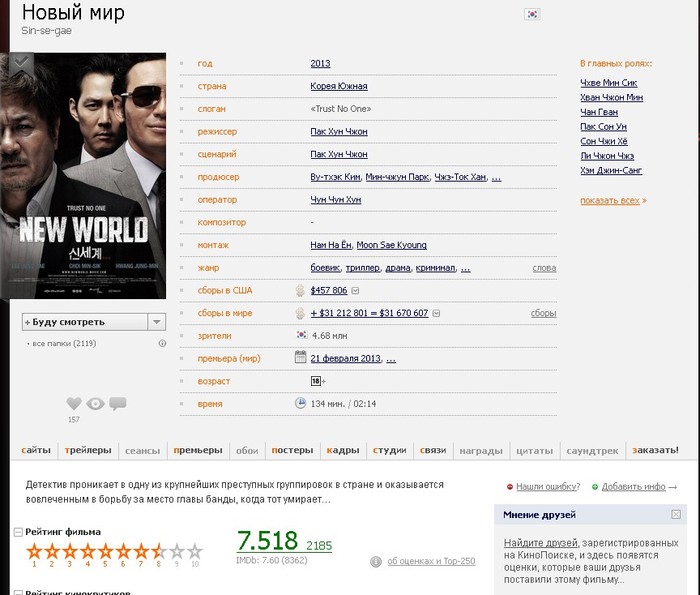
Task: Click the Буду смотреть button
Action: click(x=85, y=322)
